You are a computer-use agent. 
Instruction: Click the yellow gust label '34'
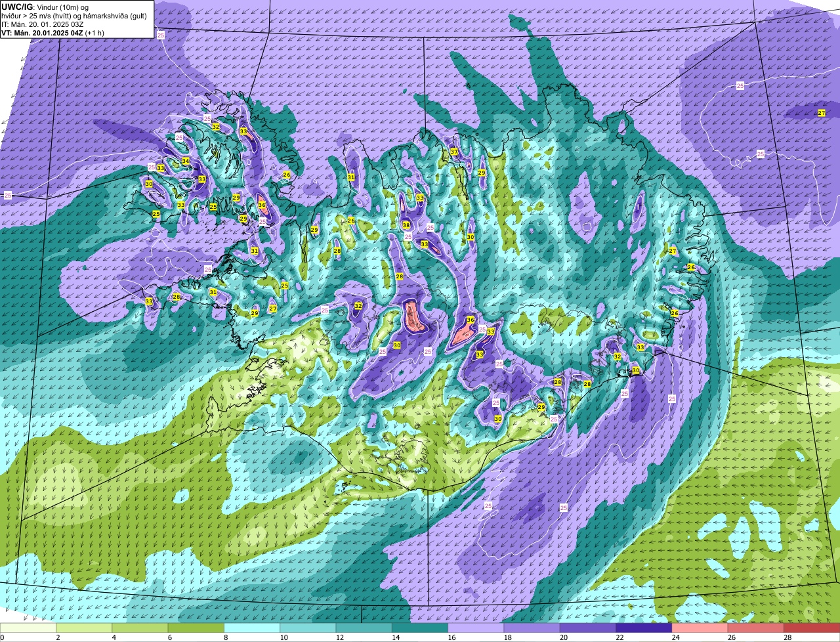tap(186, 161)
